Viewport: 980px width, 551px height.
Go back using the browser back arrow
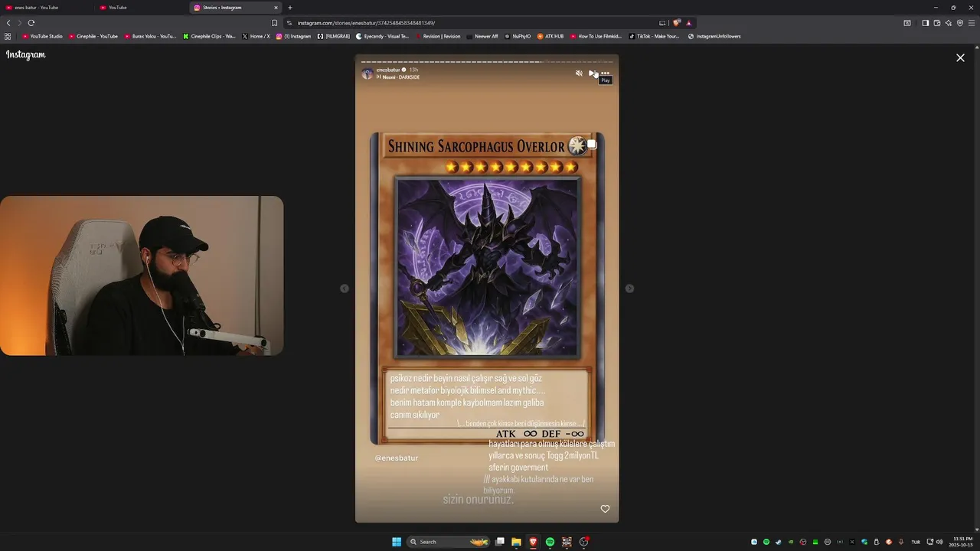(8, 23)
